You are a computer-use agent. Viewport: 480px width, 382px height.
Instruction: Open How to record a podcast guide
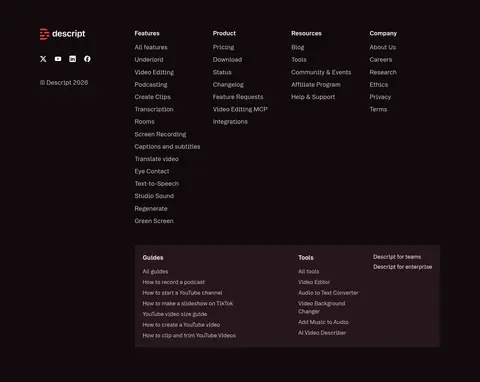tap(174, 282)
